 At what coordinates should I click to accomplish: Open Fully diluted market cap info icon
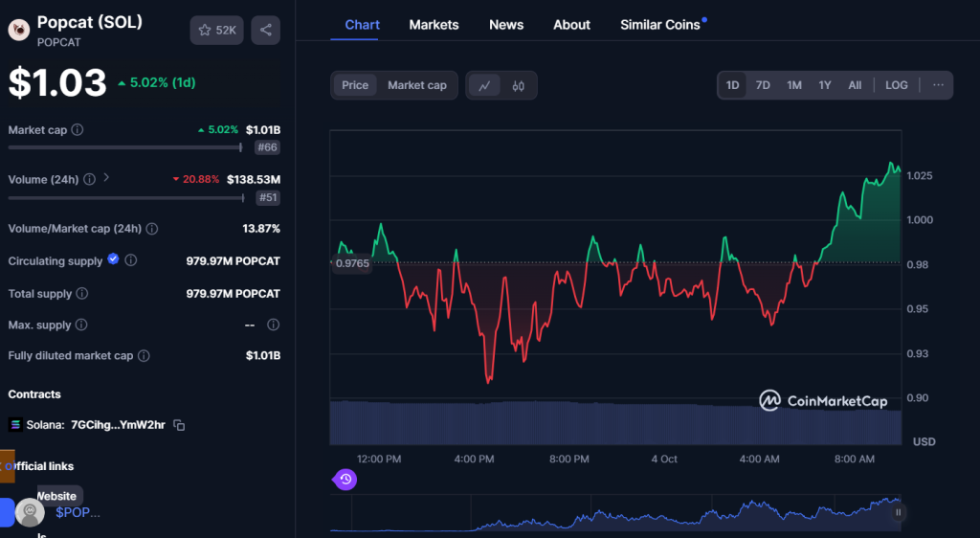[x=144, y=355]
